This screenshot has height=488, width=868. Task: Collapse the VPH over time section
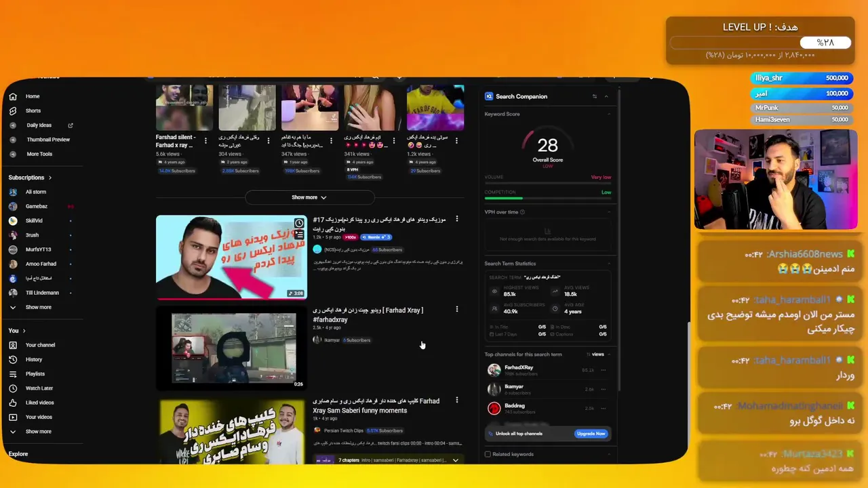pos(609,212)
